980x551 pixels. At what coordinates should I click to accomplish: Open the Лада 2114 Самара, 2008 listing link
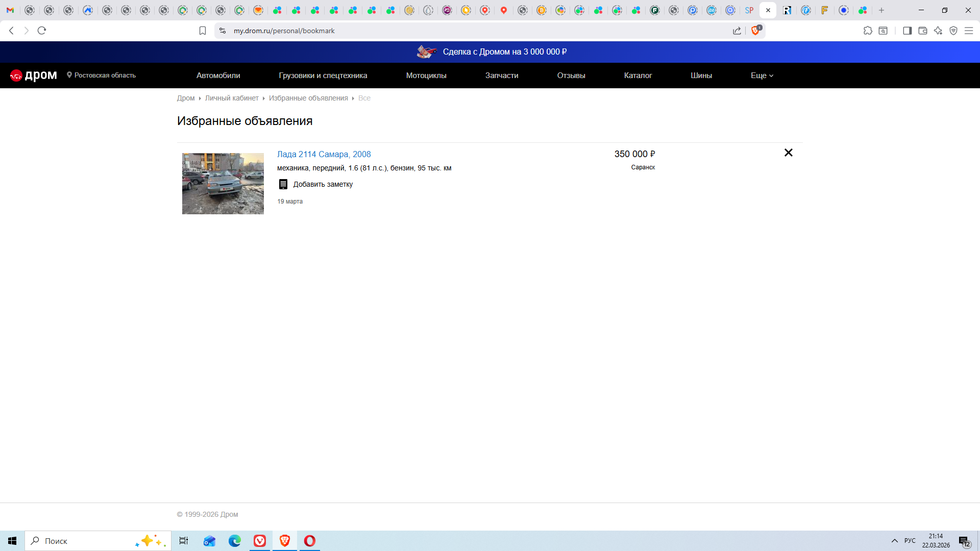click(x=324, y=154)
